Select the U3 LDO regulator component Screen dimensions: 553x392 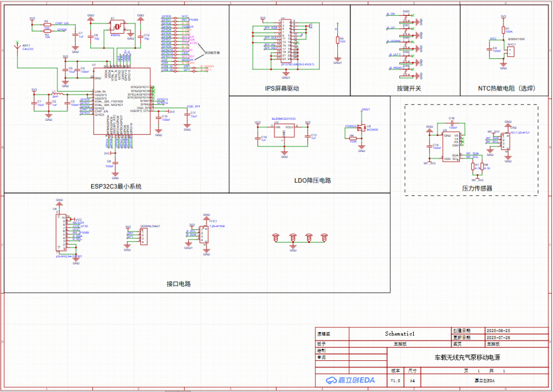(x=284, y=131)
